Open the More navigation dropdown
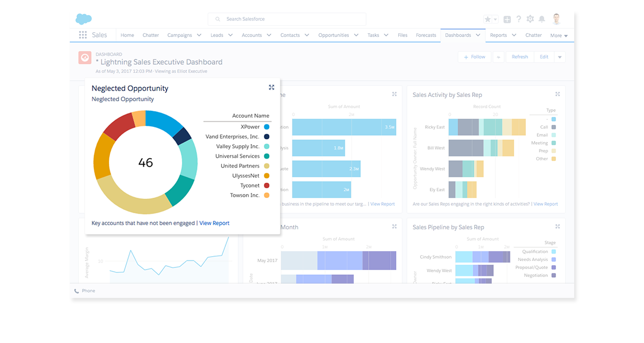The height and width of the screenshot is (343, 644). [x=559, y=36]
